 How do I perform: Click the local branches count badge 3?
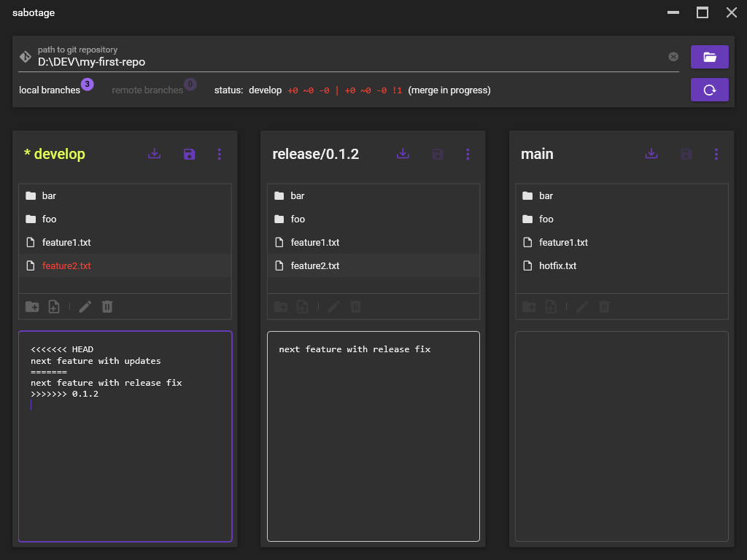[x=88, y=85]
